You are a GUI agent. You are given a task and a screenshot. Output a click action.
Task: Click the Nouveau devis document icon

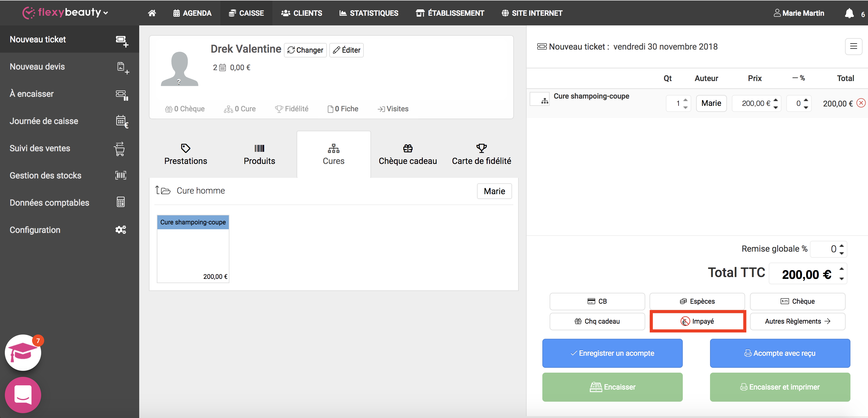[123, 68]
